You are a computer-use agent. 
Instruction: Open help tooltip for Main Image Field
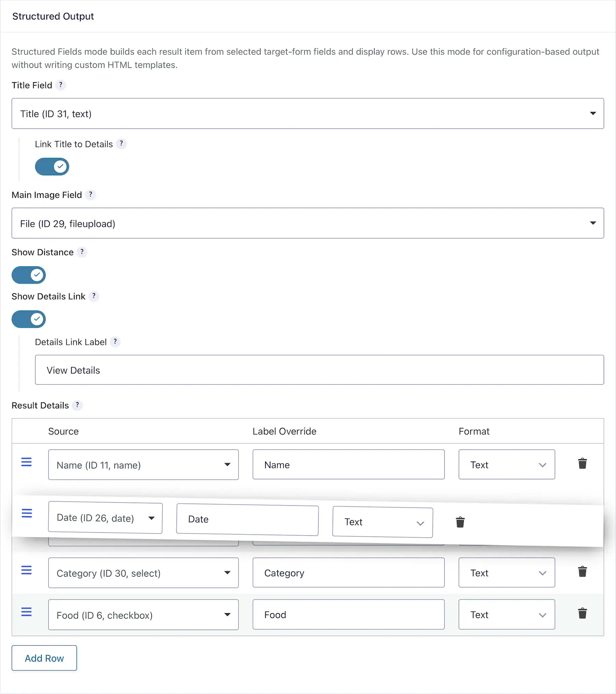coord(90,194)
